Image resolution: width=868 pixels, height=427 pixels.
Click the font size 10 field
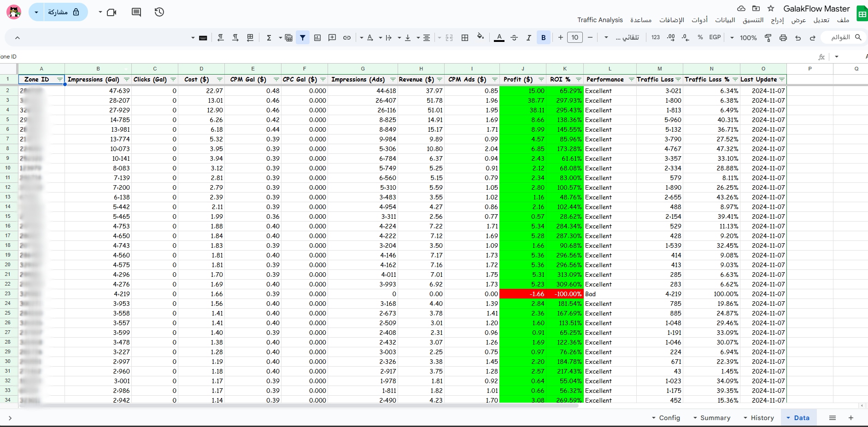pos(575,38)
